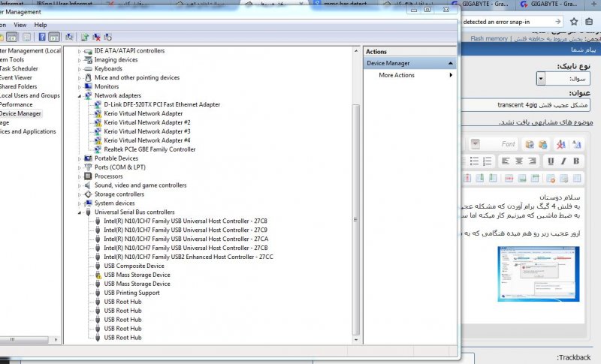This screenshot has height=364, width=601.
Task: Select Realtek PCIe GBE Family Controller
Action: pos(149,149)
